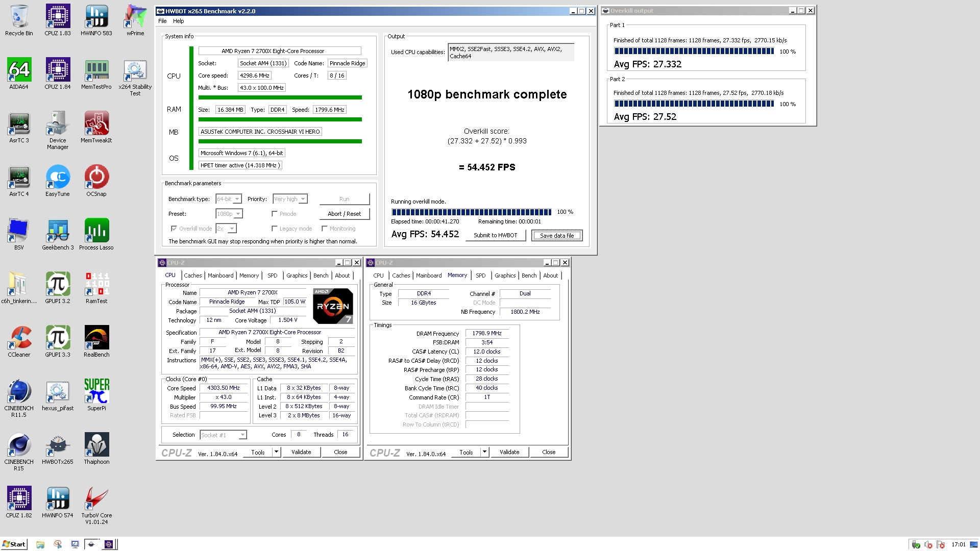980x551 pixels.
Task: Launch Process Lasso desktop icon
Action: point(96,235)
